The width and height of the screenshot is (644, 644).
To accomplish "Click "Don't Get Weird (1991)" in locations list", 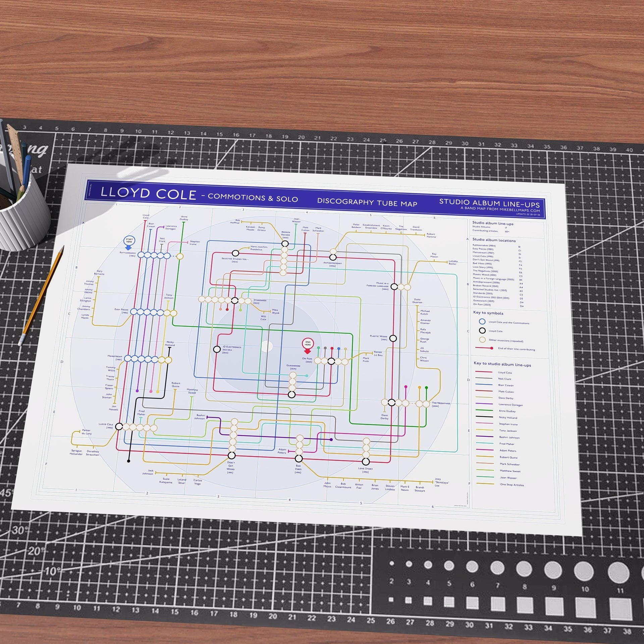I will [486, 260].
